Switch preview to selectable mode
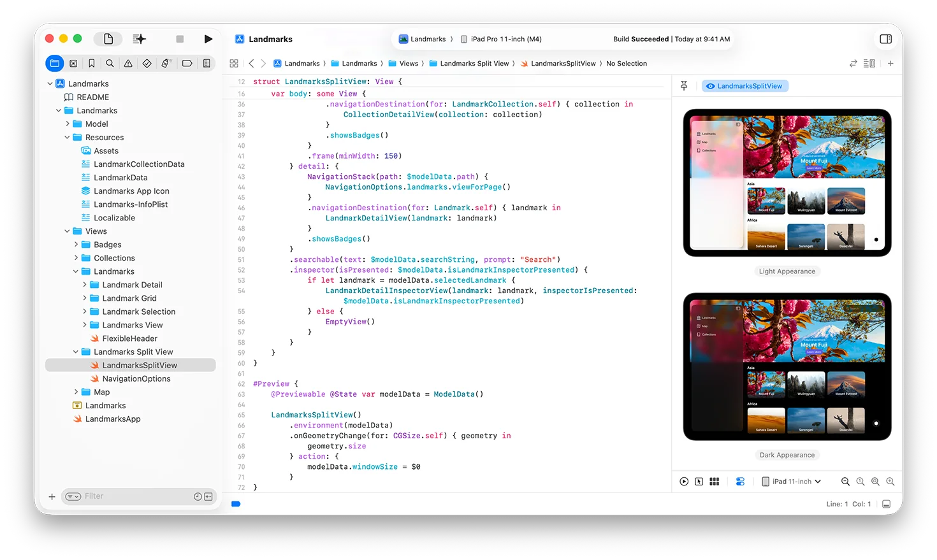 pyautogui.click(x=699, y=482)
